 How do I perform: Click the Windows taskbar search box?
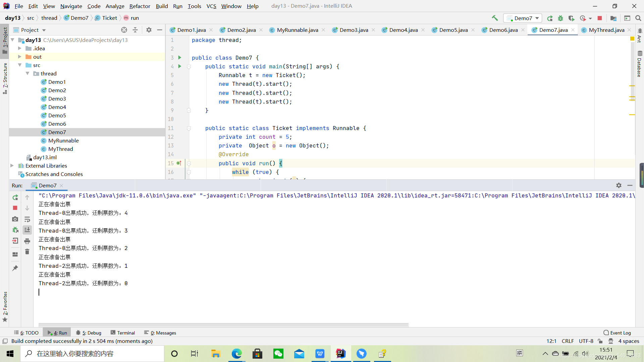tap(92, 354)
